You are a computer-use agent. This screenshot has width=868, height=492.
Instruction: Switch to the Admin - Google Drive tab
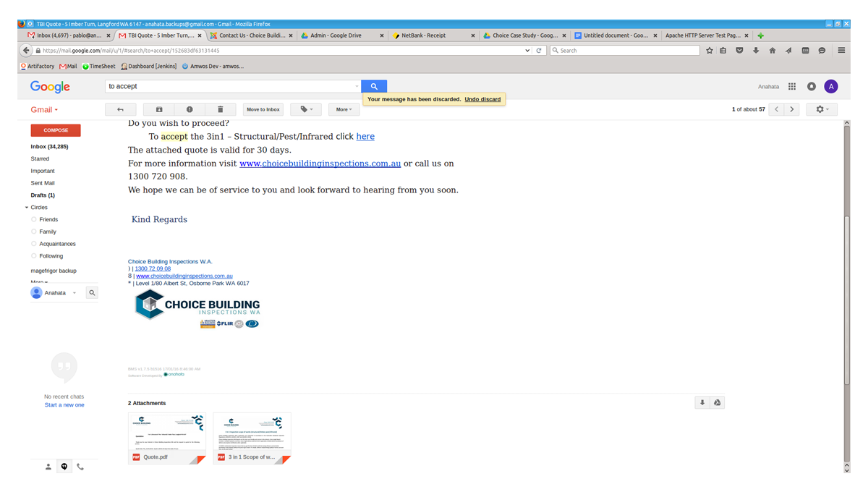pyautogui.click(x=341, y=35)
